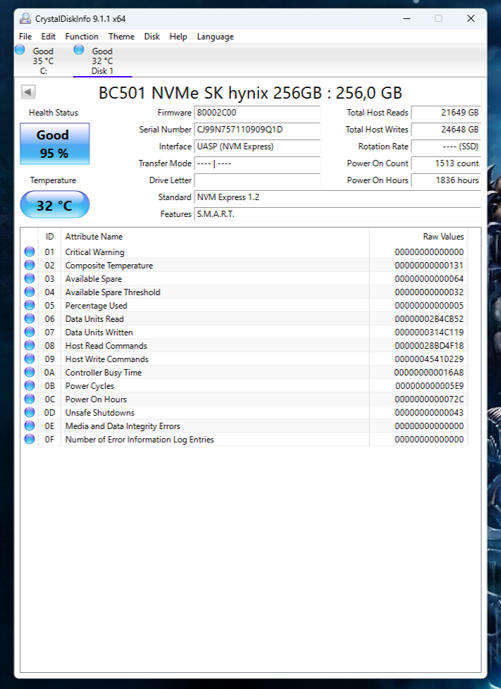This screenshot has width=501, height=689.
Task: Click the ID column header
Action: 49,236
